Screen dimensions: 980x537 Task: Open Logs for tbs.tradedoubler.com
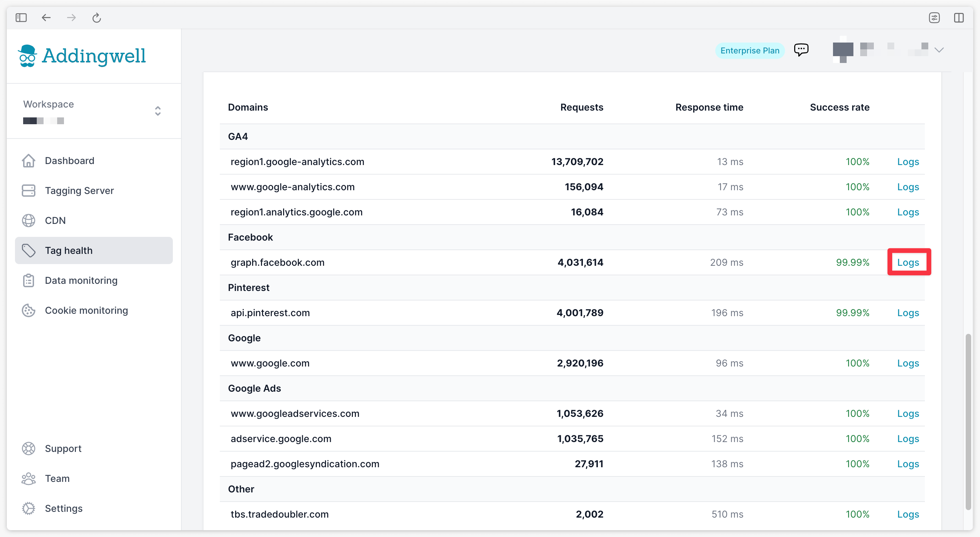tap(908, 514)
